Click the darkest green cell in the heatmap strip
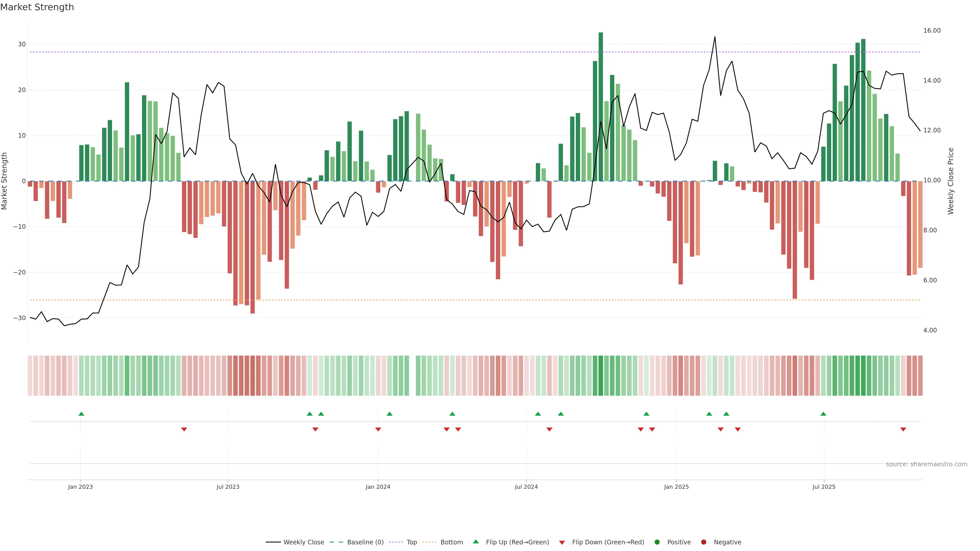The height and width of the screenshot is (551, 980). [x=601, y=375]
